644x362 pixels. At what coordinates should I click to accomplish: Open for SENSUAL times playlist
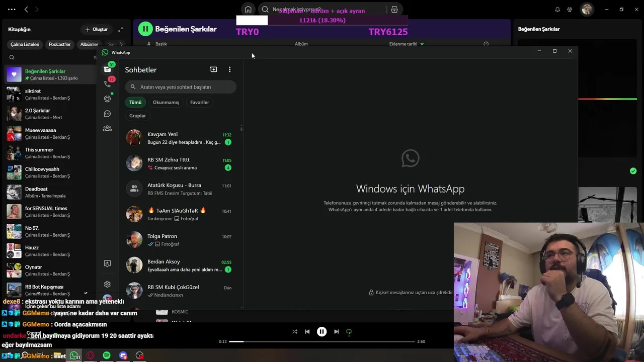click(x=51, y=212)
